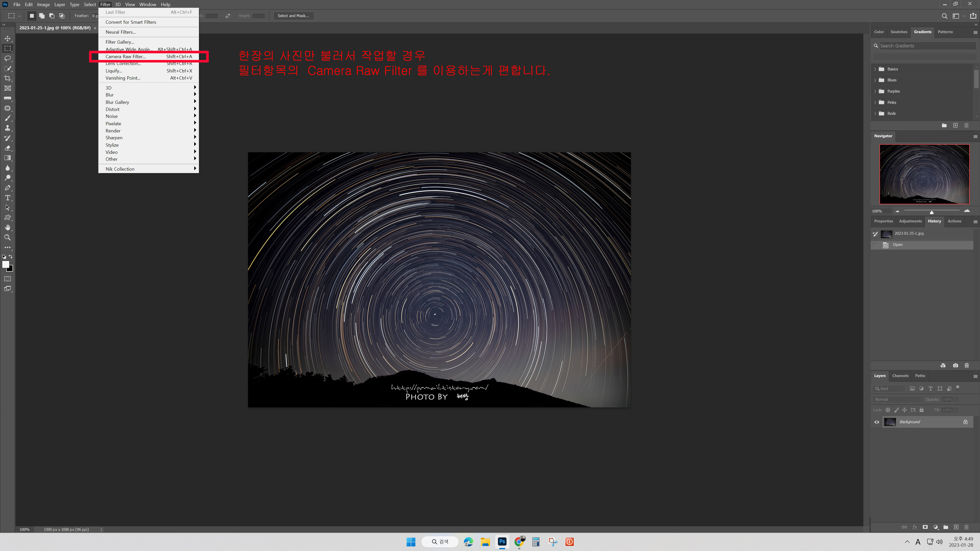
Task: Toggle Quick Mask mode
Action: coord(8,279)
